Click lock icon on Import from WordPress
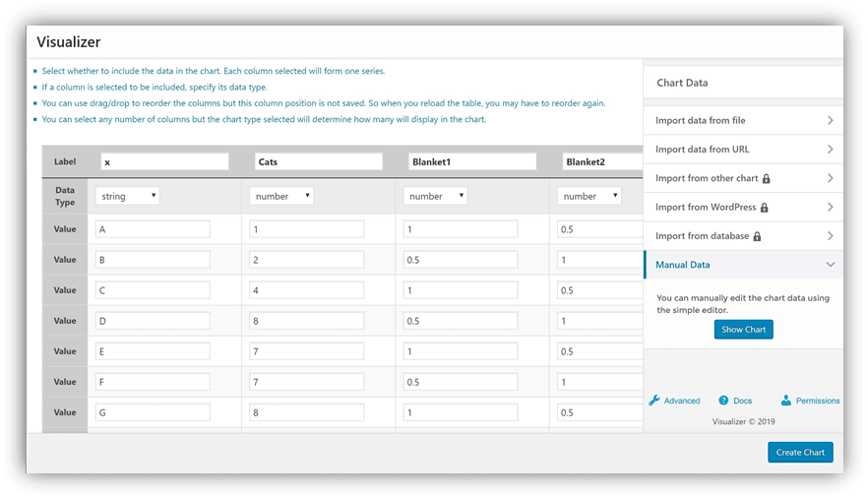 (x=764, y=208)
